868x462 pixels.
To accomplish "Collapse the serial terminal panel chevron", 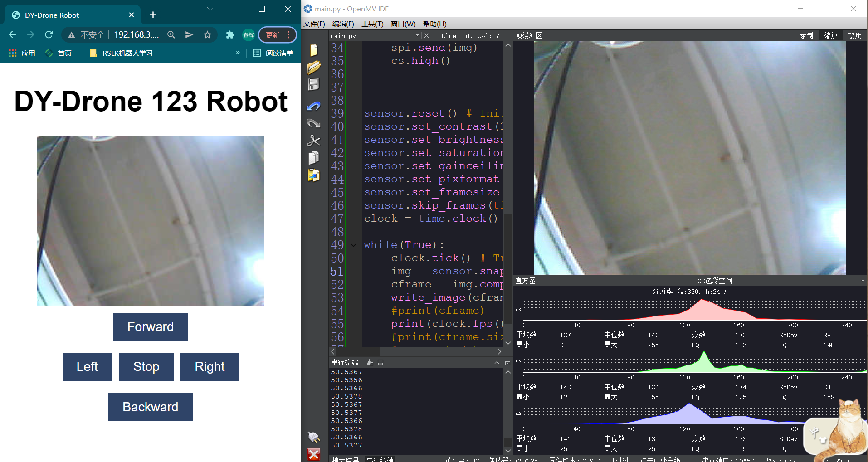I will (x=497, y=363).
